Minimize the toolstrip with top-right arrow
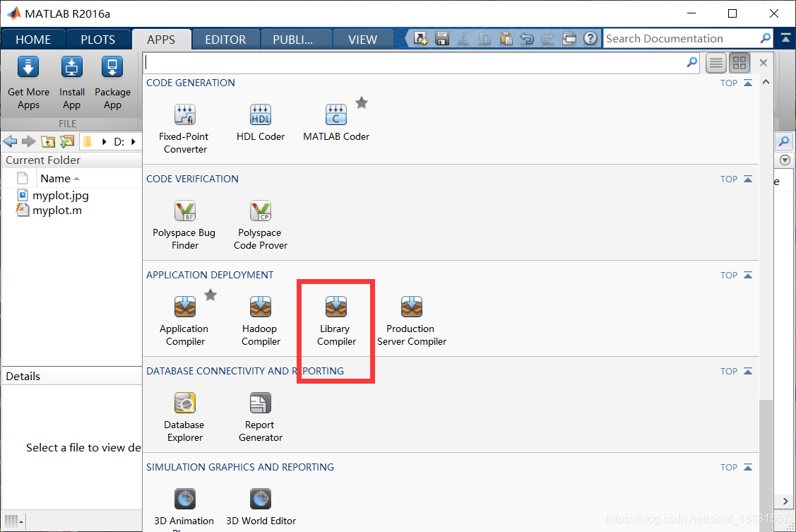This screenshot has width=796, height=532. (x=785, y=38)
